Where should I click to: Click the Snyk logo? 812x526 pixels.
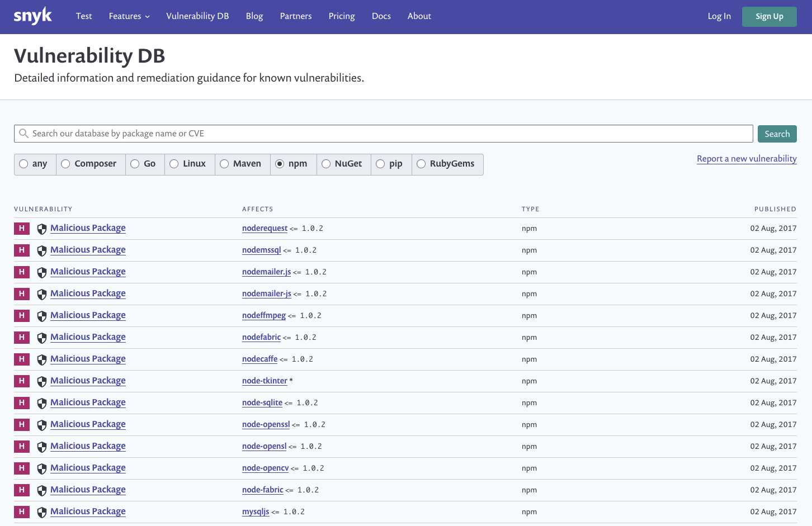click(32, 16)
